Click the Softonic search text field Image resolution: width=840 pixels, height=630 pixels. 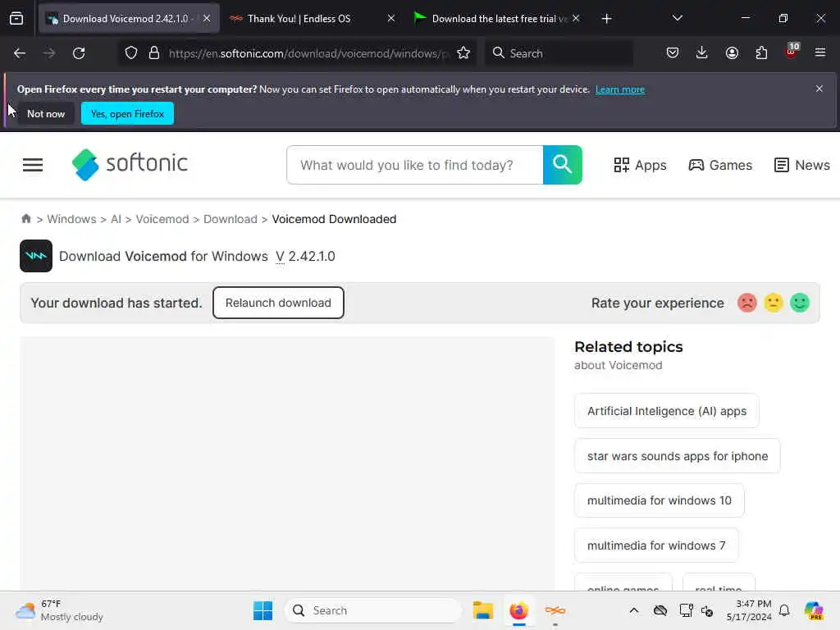tap(415, 165)
